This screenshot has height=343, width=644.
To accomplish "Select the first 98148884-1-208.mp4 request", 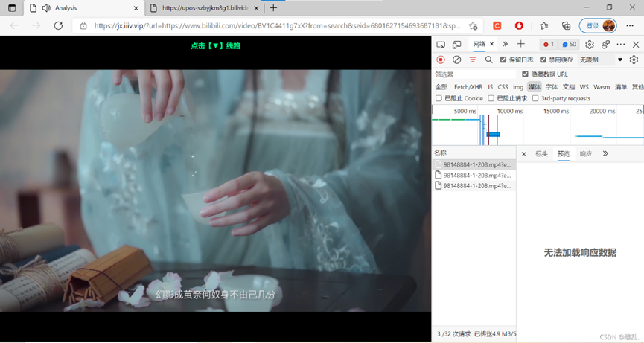I will 474,164.
